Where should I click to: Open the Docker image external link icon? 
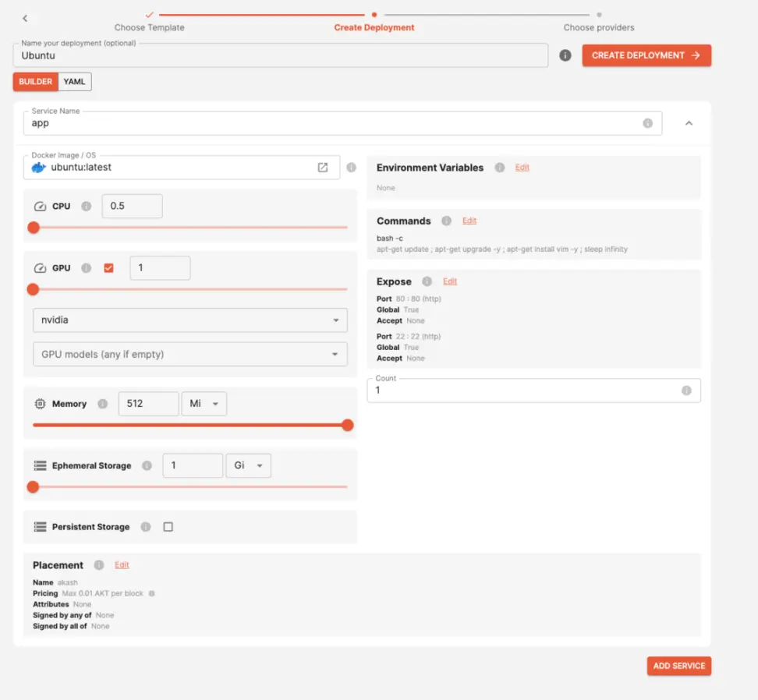coord(323,167)
